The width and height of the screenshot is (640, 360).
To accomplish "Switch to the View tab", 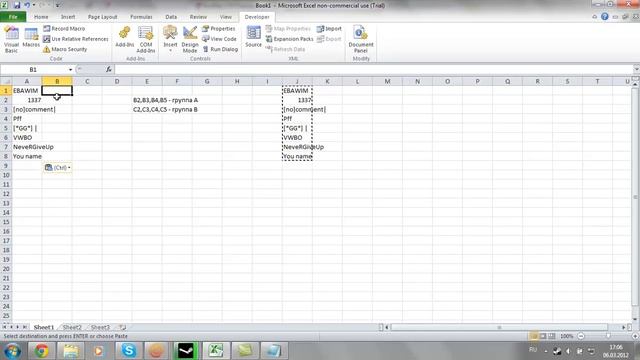I will click(225, 17).
